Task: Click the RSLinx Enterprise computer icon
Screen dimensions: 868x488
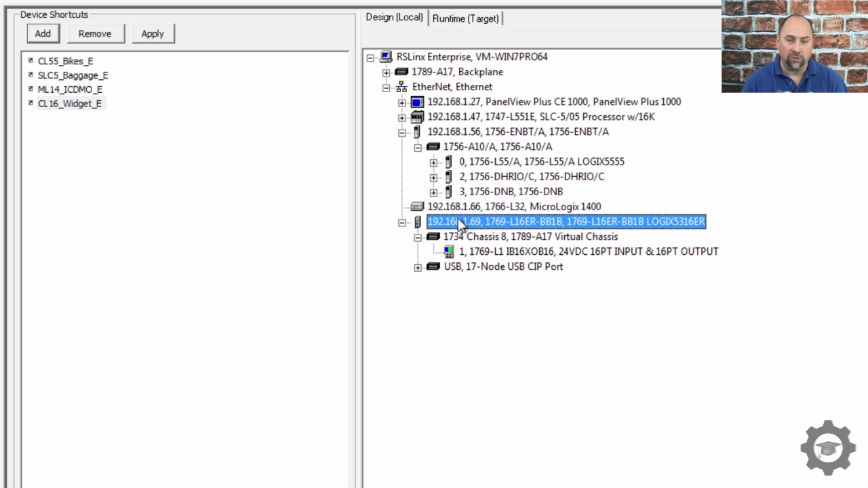Action: [386, 58]
